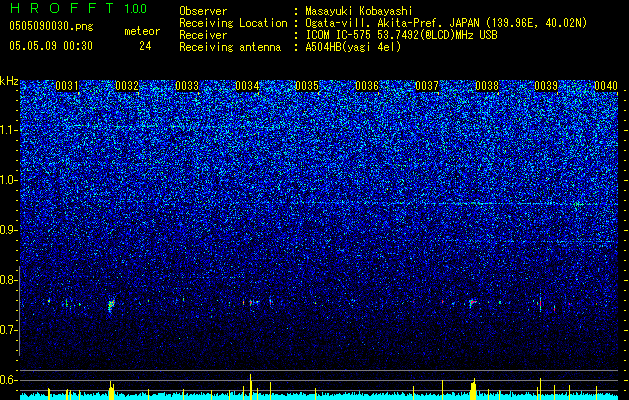Click the meteor count value 24
The height and width of the screenshot is (400, 629).
click(145, 46)
